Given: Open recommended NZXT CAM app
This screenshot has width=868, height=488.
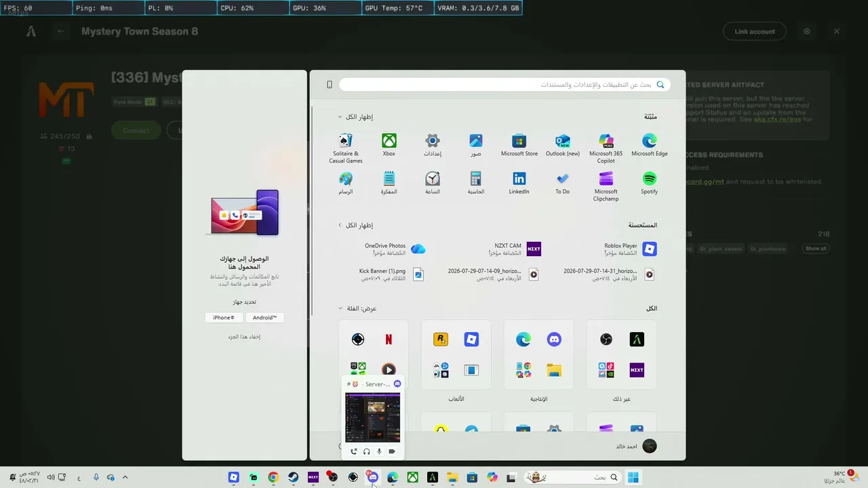Looking at the screenshot, I should (x=514, y=249).
